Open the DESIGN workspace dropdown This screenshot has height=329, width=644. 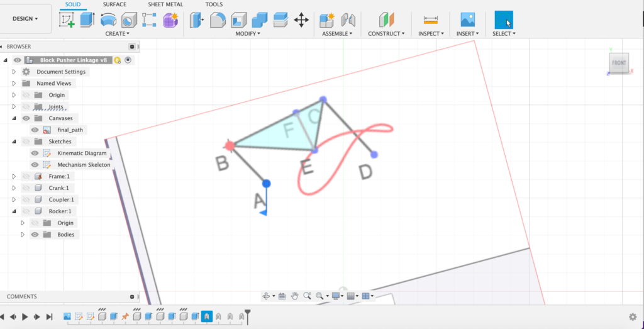[x=25, y=19]
